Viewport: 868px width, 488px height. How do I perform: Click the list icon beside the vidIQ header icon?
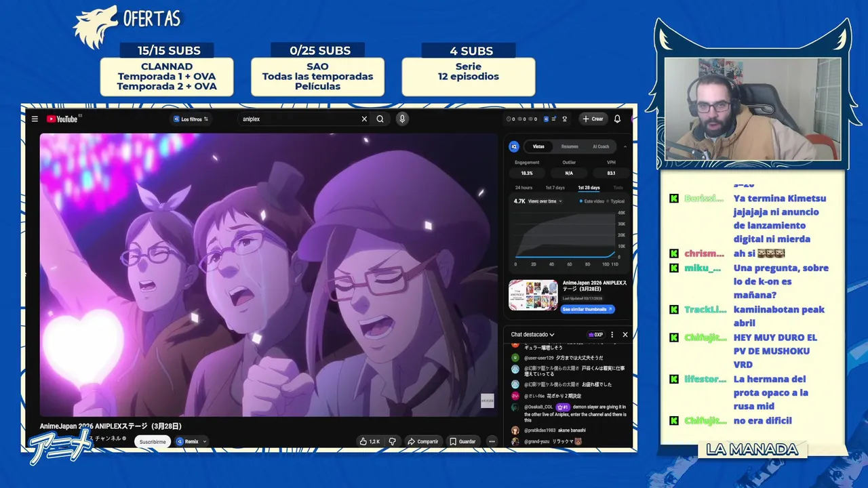coord(554,119)
